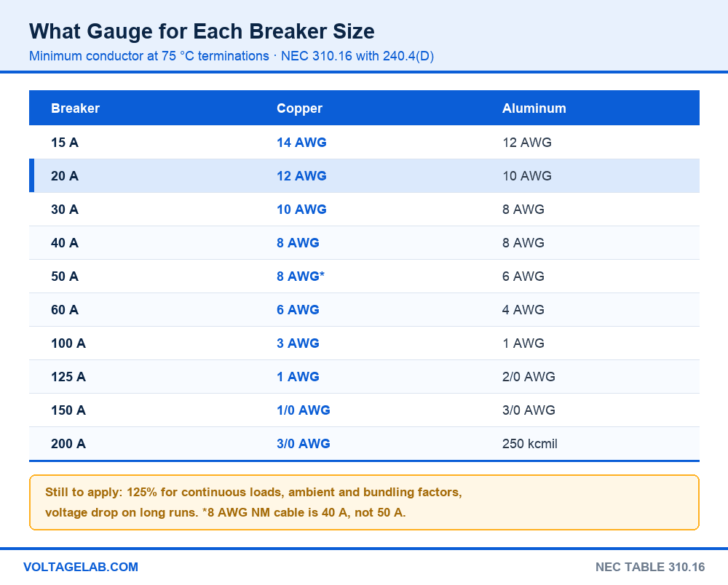Click the 150 A breaker cell
This screenshot has width=728, height=585.
(x=68, y=410)
